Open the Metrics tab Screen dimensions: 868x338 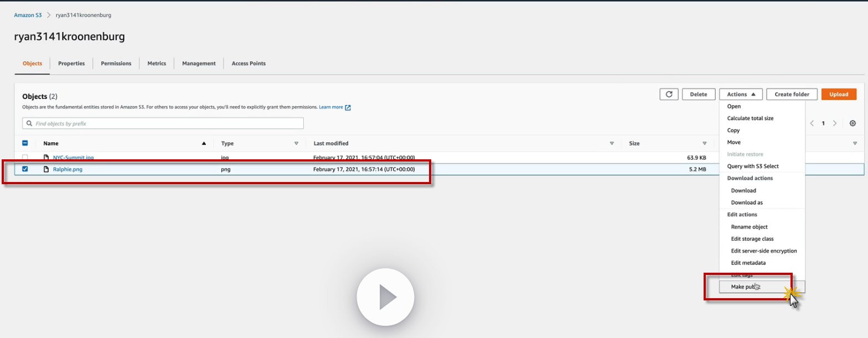(157, 64)
